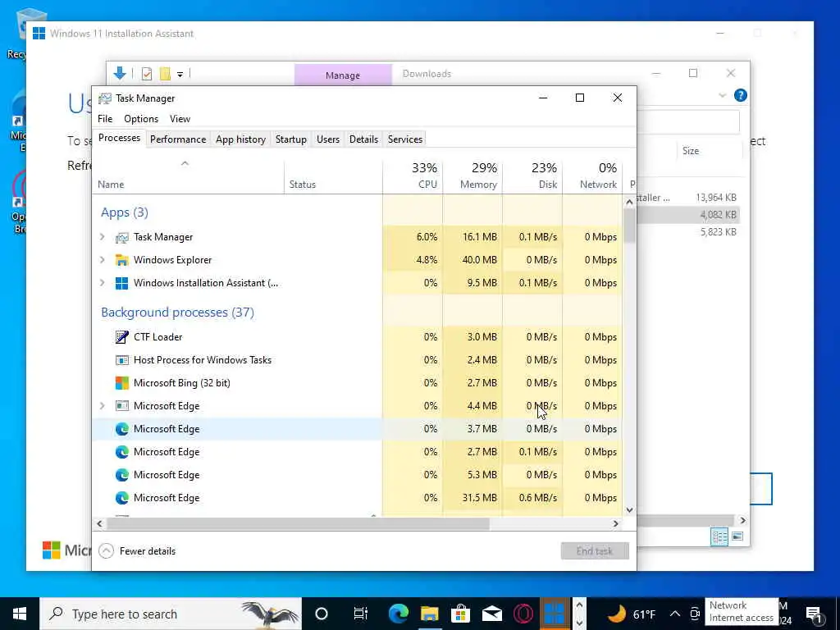Screen dimensions: 840x630
Task: Select the Processes tab
Action: 120,138
